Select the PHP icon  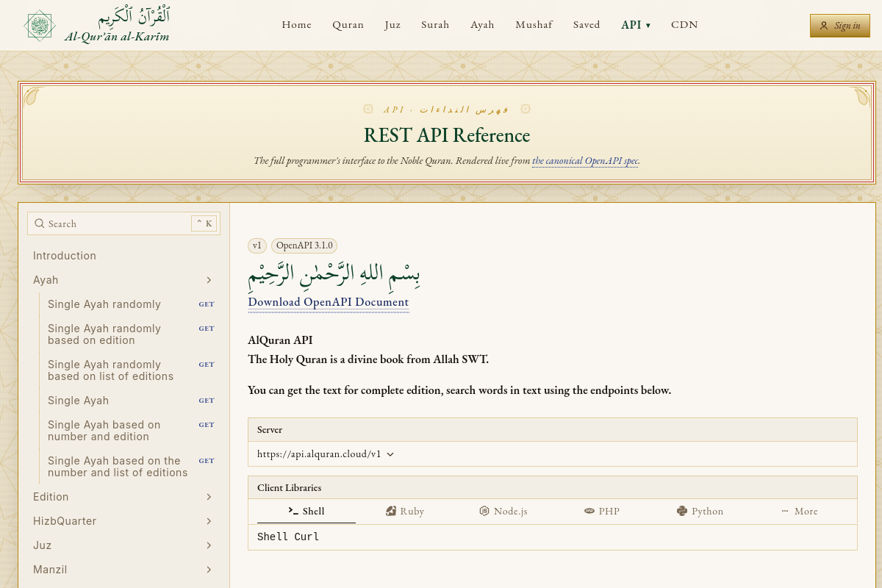pos(589,511)
